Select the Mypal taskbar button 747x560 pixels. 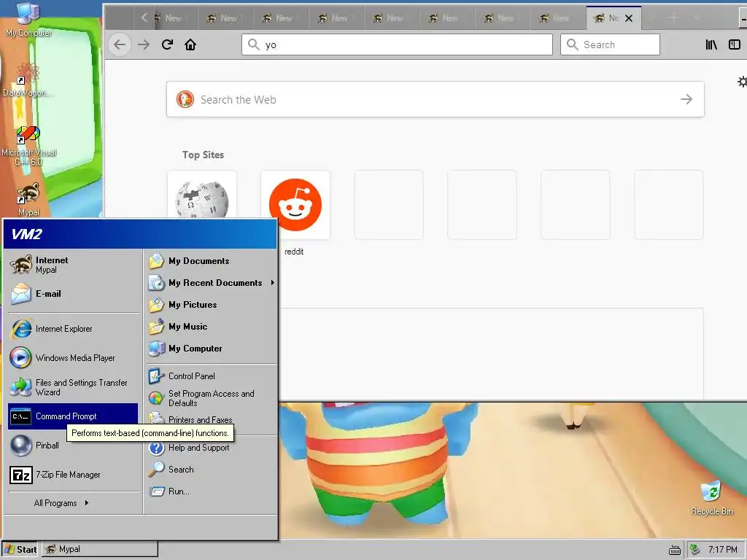100,549
